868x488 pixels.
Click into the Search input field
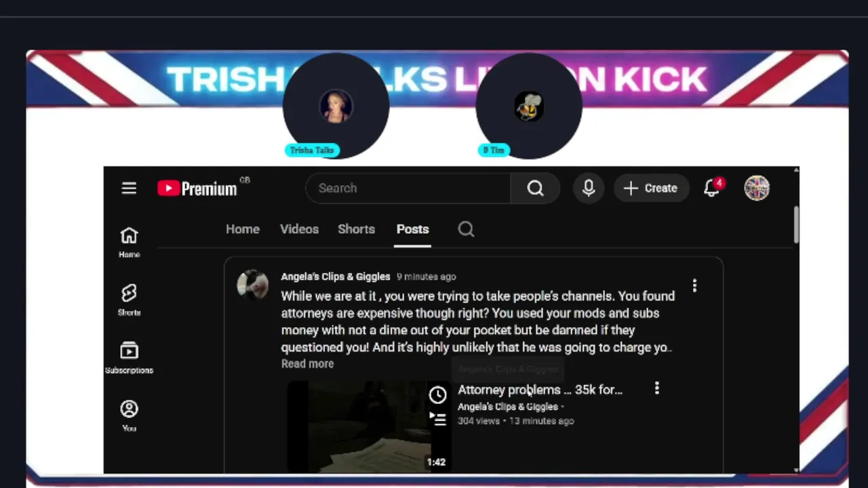coord(408,188)
